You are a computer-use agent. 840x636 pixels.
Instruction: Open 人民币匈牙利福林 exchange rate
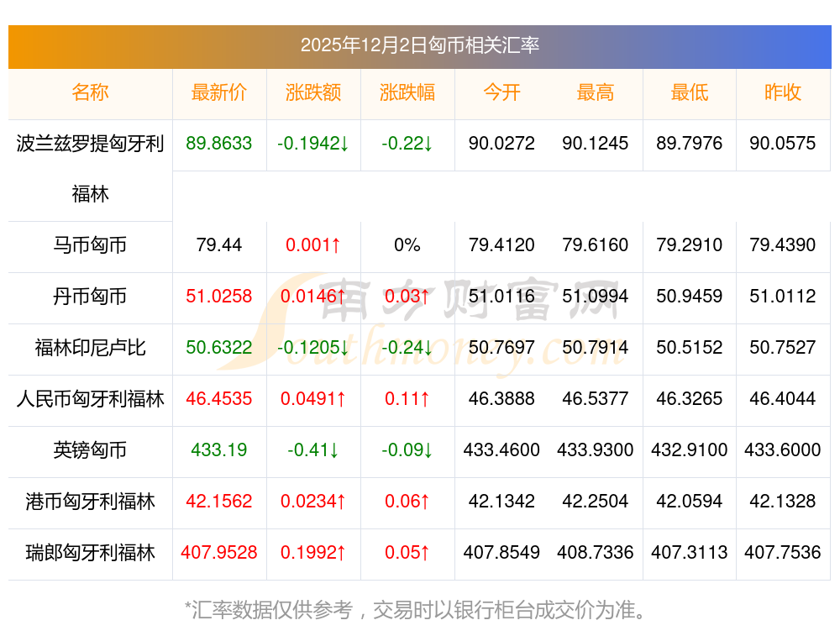pyautogui.click(x=90, y=399)
